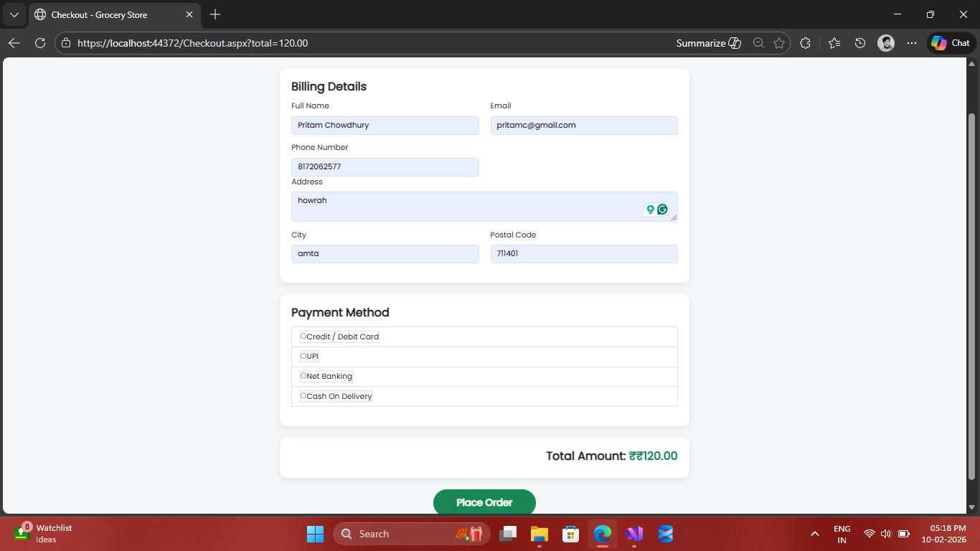This screenshot has height=551, width=980.
Task: Open the Copilot Chat button
Action: [x=951, y=43]
